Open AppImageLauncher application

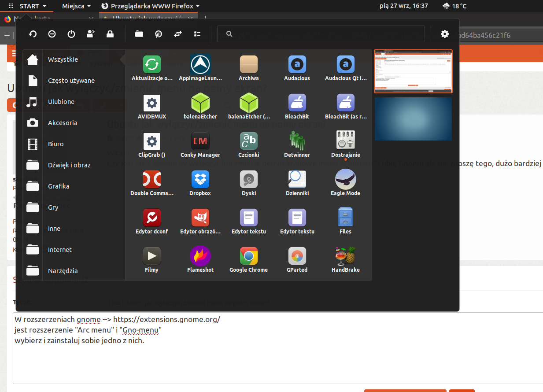pos(200,68)
